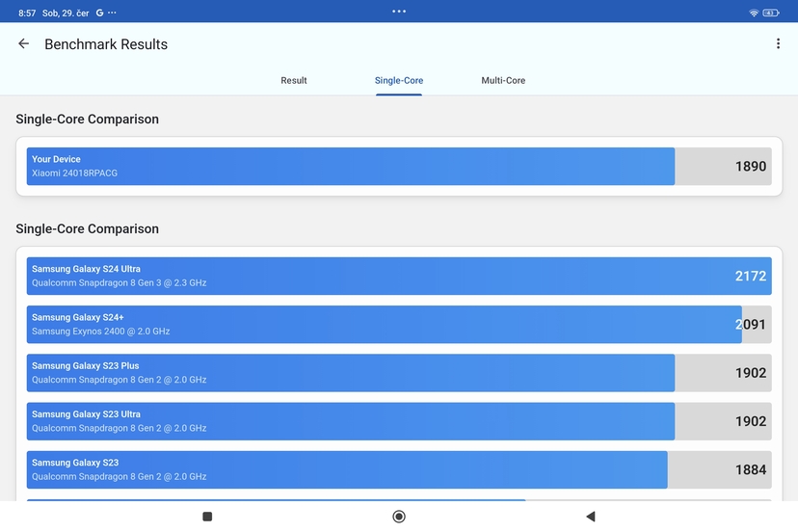Tap the back arrow in header
This screenshot has width=798, height=532.
point(24,44)
